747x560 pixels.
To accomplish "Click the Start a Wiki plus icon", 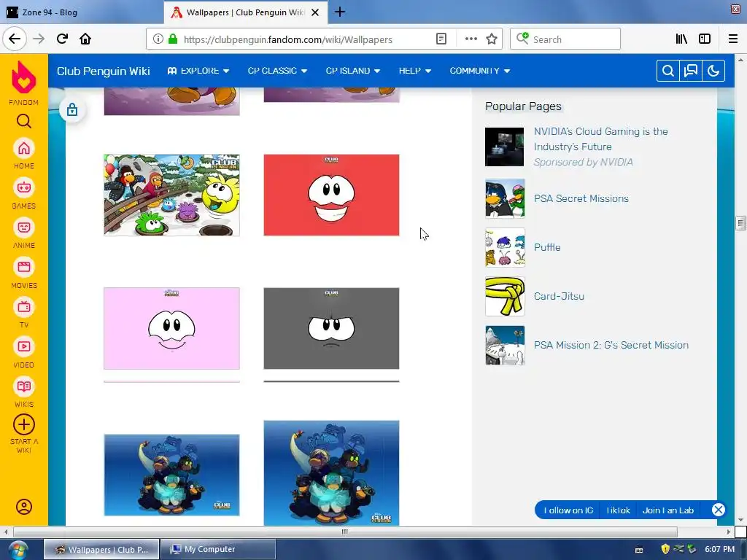I will 24,424.
